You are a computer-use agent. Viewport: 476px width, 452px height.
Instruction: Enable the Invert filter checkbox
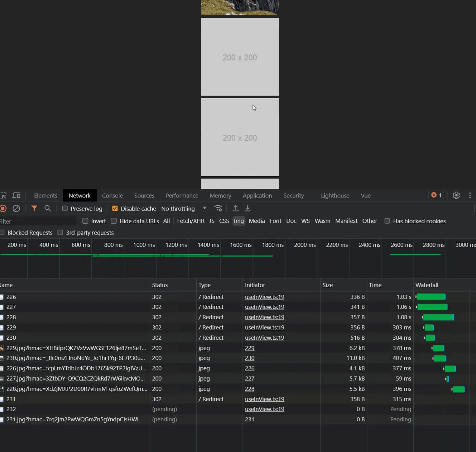(x=85, y=221)
